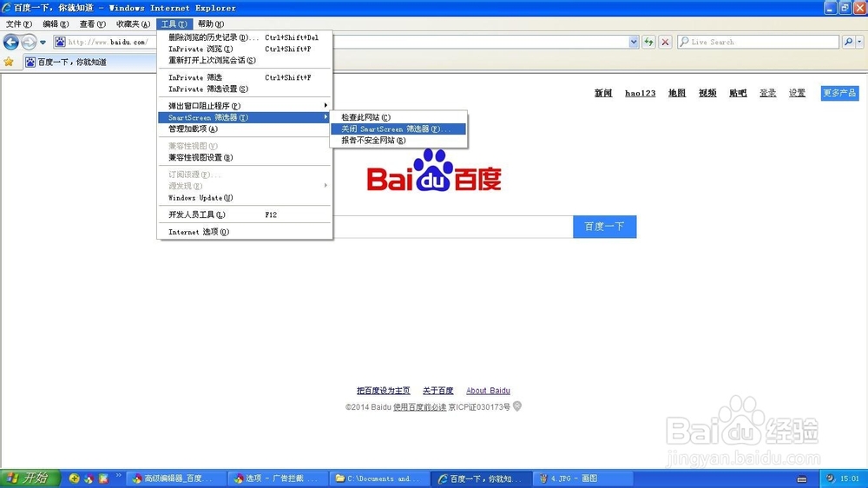Click the 百度一下 search button
The image size is (868, 488).
tap(604, 227)
